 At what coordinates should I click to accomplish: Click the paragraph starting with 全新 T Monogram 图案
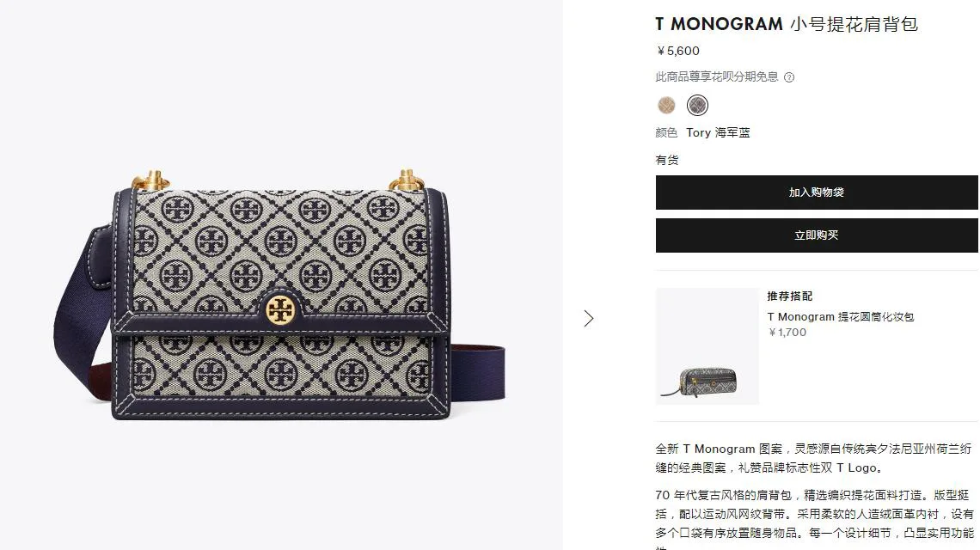pyautogui.click(x=813, y=458)
